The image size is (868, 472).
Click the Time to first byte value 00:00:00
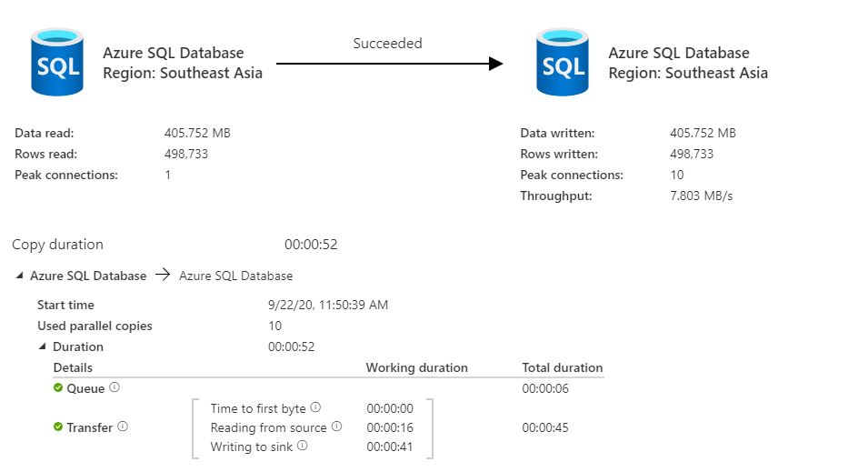pos(390,408)
